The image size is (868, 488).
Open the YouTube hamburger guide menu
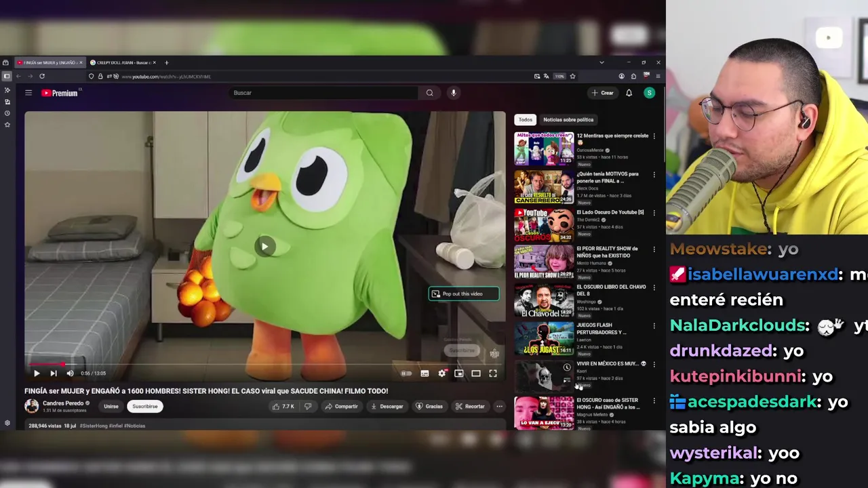click(28, 93)
